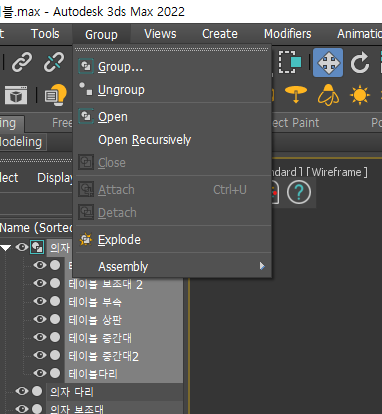Toggle visibility eye of 테이블 부속

click(40, 301)
